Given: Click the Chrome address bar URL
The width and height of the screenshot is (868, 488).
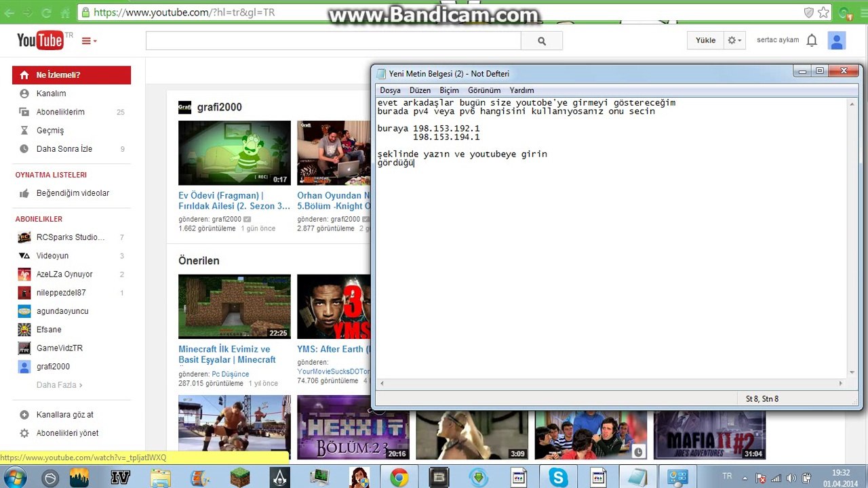Looking at the screenshot, I should pyautogui.click(x=184, y=12).
